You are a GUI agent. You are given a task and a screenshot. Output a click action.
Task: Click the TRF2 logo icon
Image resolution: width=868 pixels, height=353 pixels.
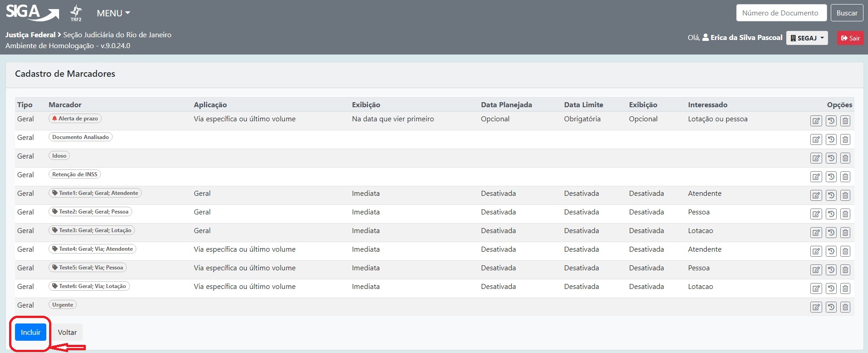(76, 13)
